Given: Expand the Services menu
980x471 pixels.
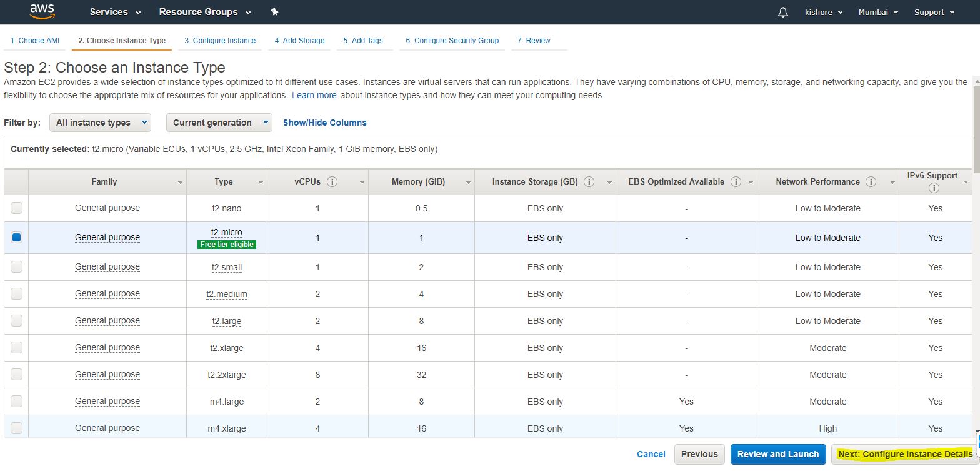Looking at the screenshot, I should [115, 12].
